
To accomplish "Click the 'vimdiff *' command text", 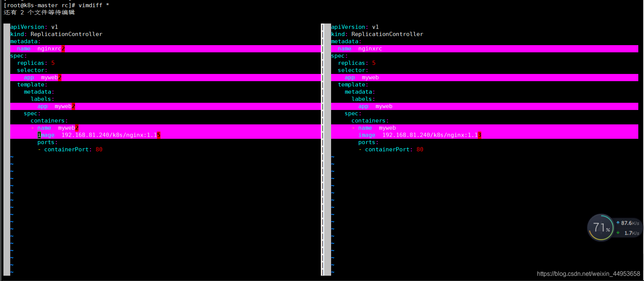I will coord(94,5).
